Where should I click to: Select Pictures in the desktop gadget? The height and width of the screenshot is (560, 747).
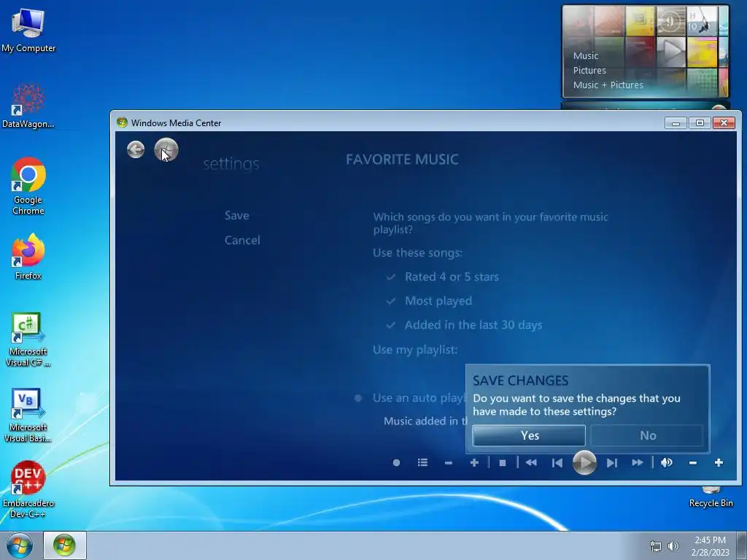pyautogui.click(x=589, y=71)
